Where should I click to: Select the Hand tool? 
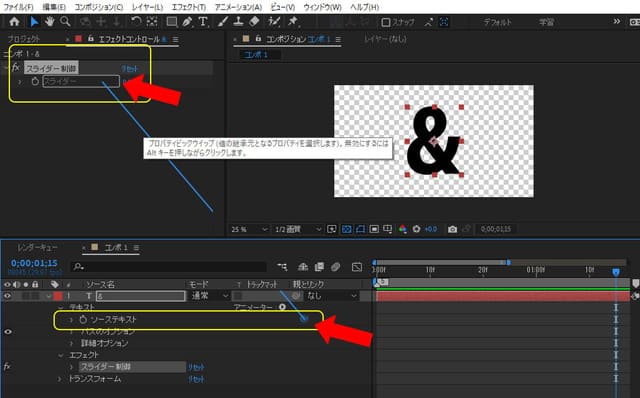[50, 22]
